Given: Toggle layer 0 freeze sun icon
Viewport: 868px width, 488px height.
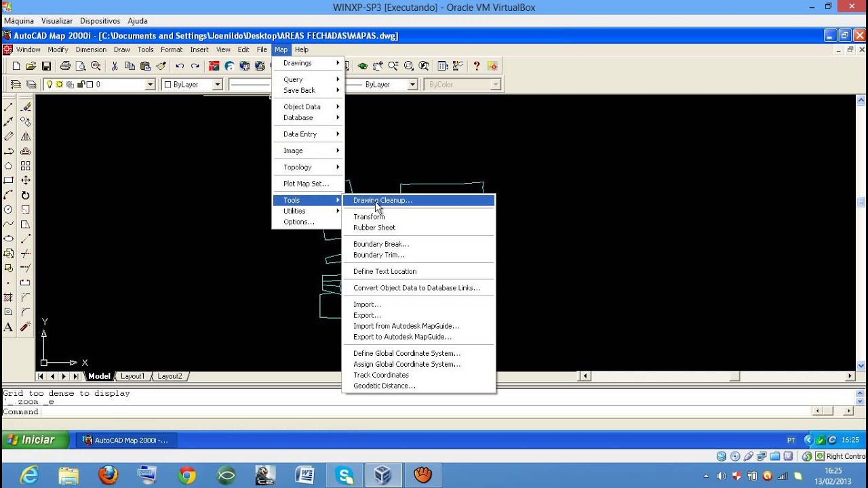Looking at the screenshot, I should pyautogui.click(x=60, y=85).
